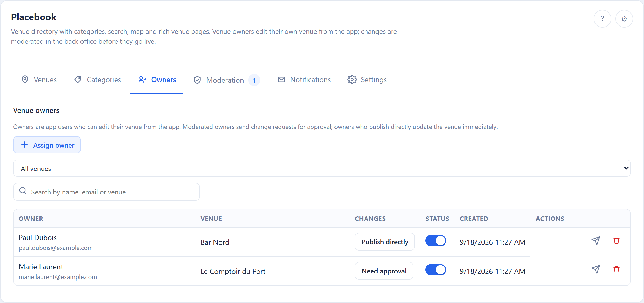This screenshot has height=303, width=644.
Task: Click the ACTIONS column header
Action: click(550, 219)
